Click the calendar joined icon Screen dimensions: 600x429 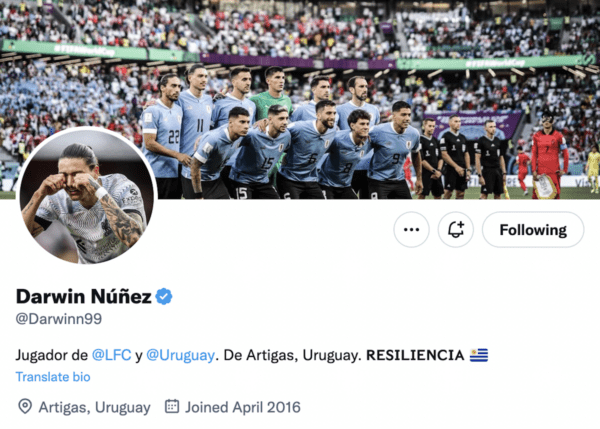tap(172, 406)
